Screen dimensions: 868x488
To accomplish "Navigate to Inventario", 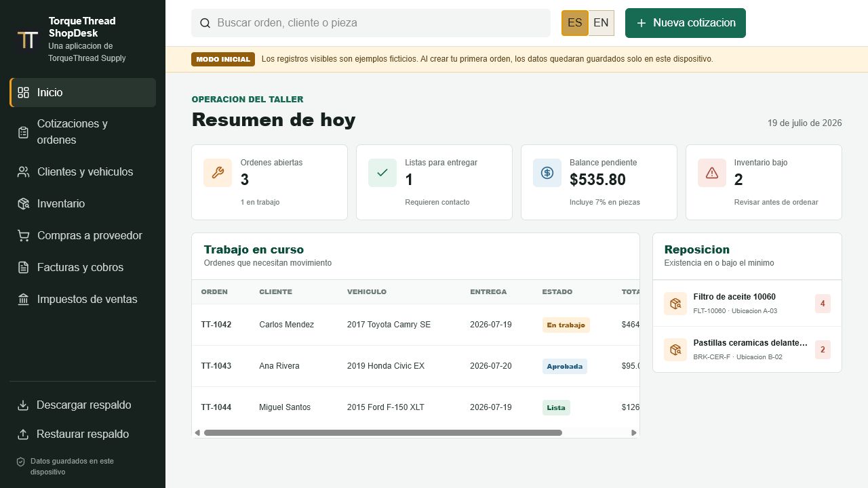I will (83, 204).
